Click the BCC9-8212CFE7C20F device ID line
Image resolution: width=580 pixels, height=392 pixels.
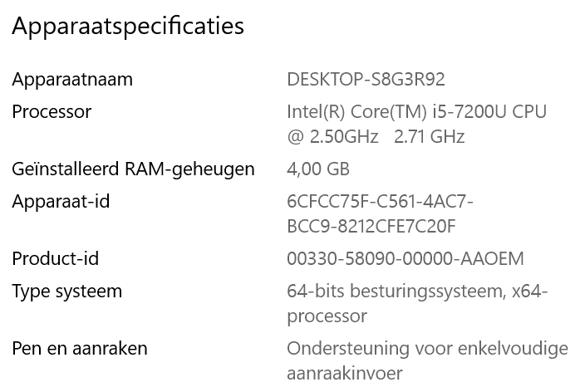[371, 226]
